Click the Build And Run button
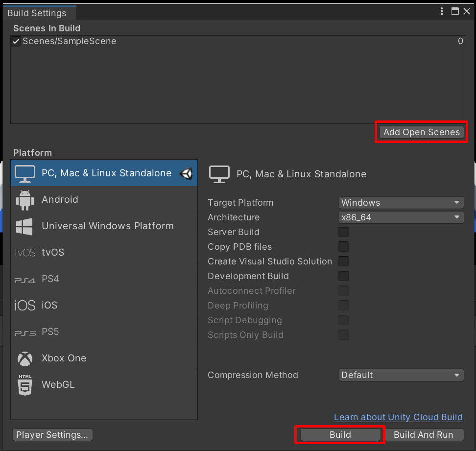The width and height of the screenshot is (476, 451). (x=423, y=435)
